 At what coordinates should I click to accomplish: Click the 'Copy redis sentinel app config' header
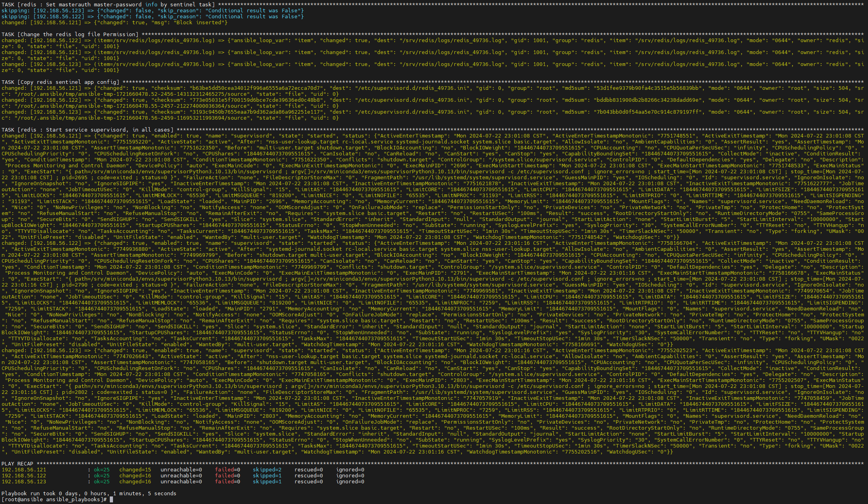coord(60,82)
